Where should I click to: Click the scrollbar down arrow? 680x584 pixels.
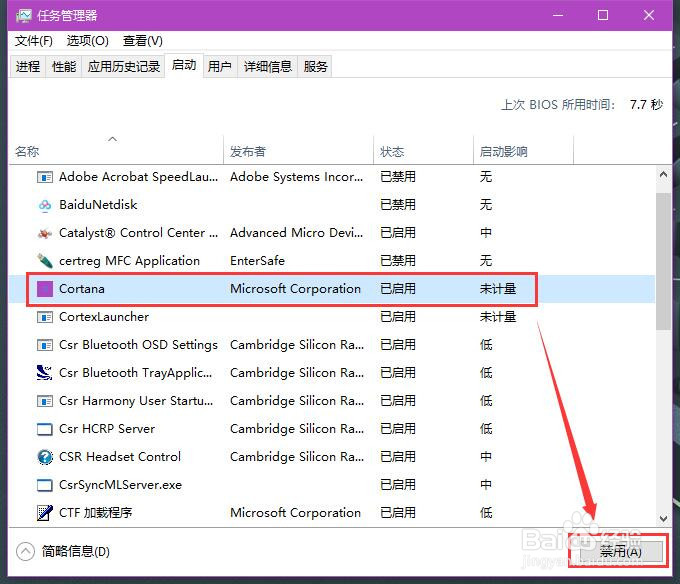[663, 518]
